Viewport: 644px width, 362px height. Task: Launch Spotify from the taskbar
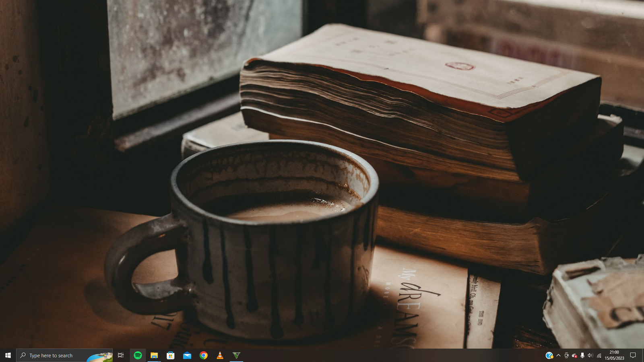click(x=138, y=355)
